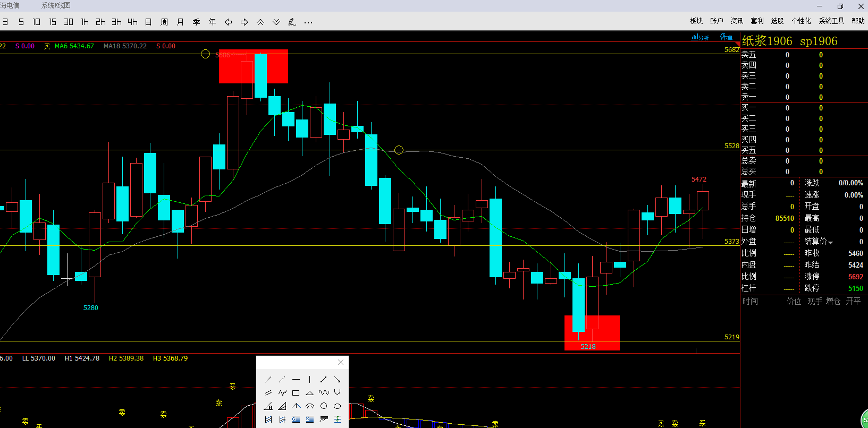Screen dimensions: 868x428
Task: Expand the 结算价 dropdown arrow
Action: pos(831,243)
